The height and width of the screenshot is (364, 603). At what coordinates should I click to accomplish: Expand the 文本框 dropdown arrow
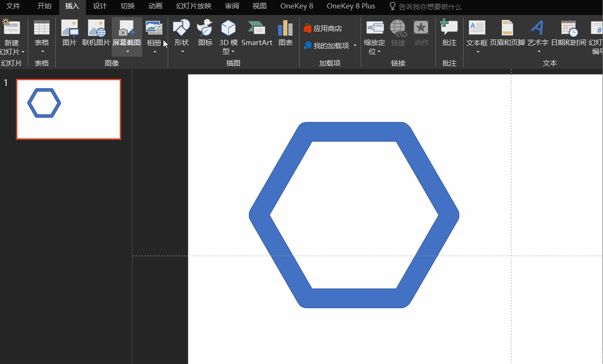(x=478, y=52)
